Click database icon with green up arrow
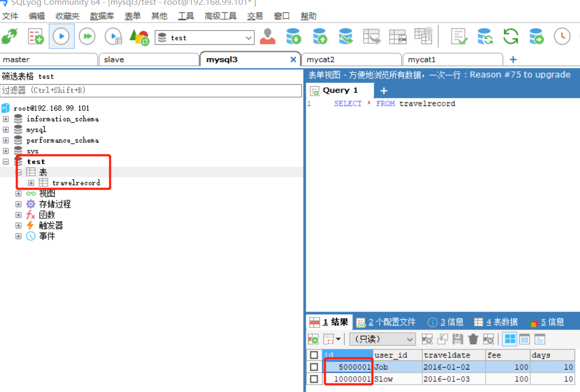580x392 pixels. pyautogui.click(x=320, y=36)
